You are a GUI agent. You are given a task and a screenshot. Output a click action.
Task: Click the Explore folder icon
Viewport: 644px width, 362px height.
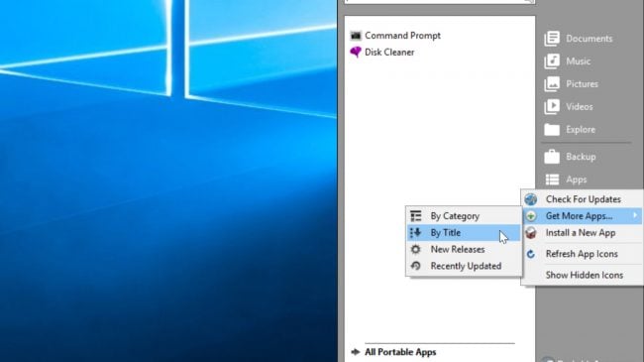(552, 130)
